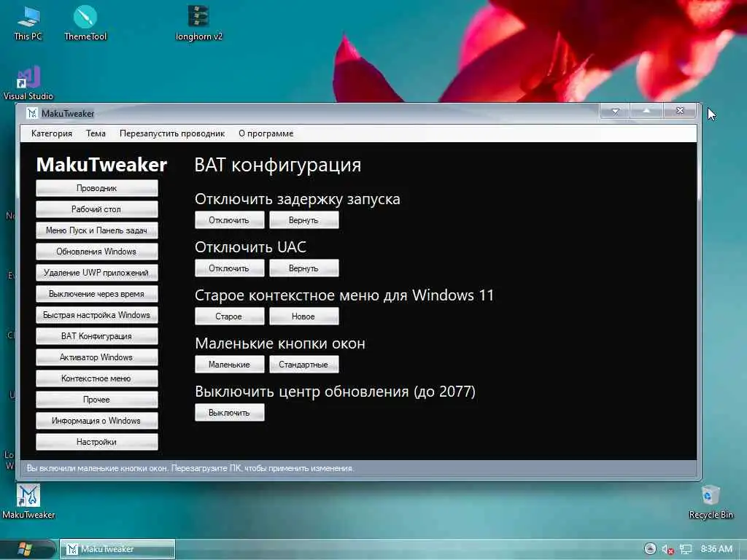Click the Windows Start orb

pos(25,549)
